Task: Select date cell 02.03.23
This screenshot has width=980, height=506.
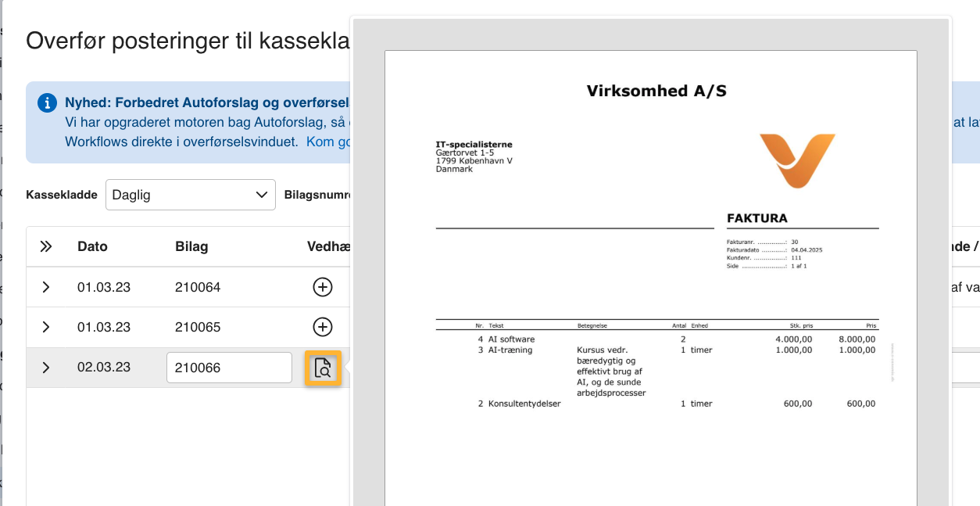Action: pos(104,368)
